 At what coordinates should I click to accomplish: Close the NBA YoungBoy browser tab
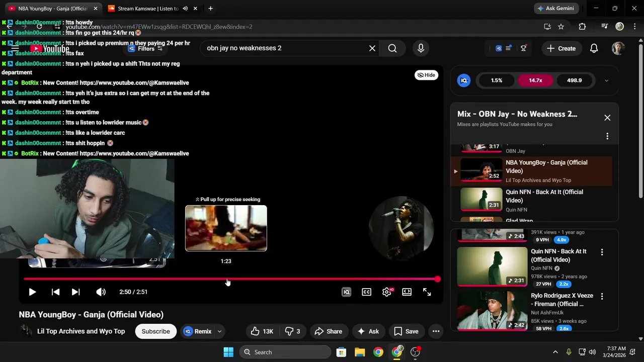click(96, 9)
